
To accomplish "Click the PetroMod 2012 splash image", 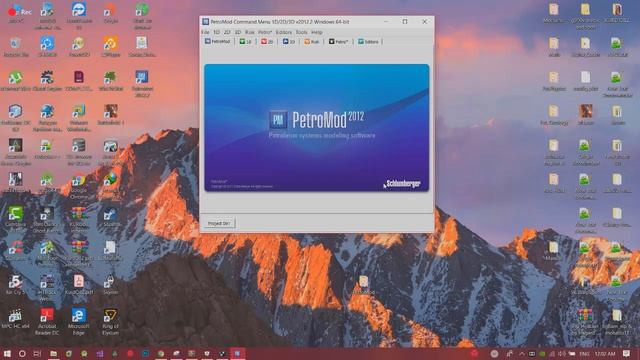I will (317, 127).
